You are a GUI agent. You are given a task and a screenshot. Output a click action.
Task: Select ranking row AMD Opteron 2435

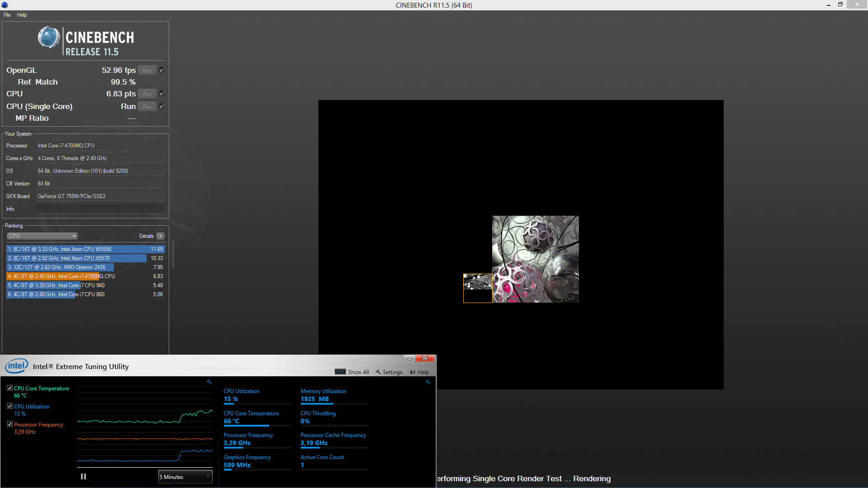85,267
